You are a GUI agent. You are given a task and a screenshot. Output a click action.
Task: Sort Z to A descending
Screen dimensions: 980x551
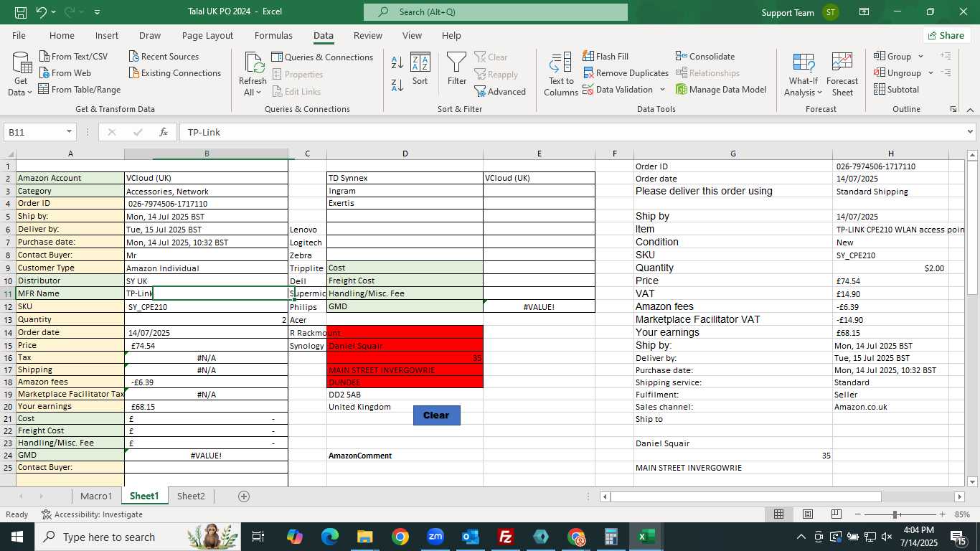[x=397, y=85]
